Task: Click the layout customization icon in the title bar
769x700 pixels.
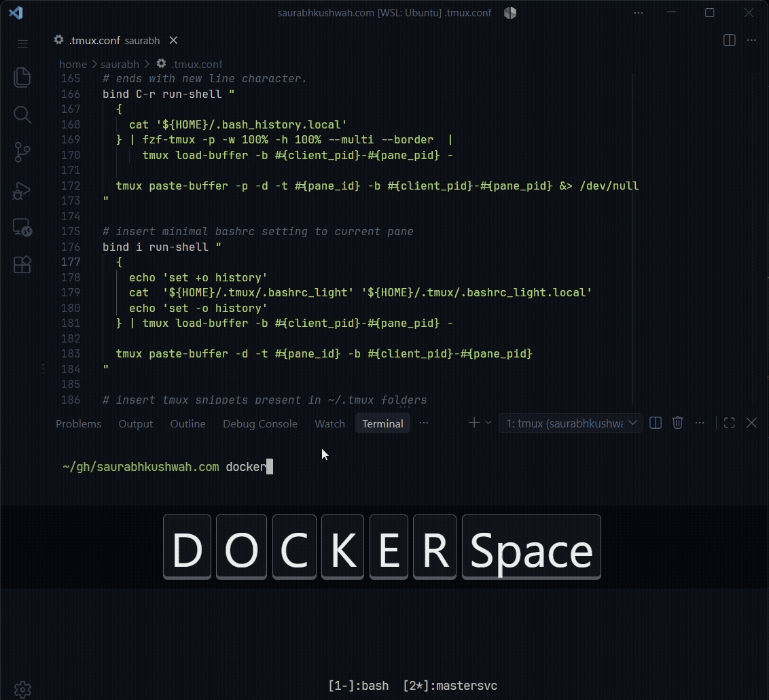Action: pos(510,13)
